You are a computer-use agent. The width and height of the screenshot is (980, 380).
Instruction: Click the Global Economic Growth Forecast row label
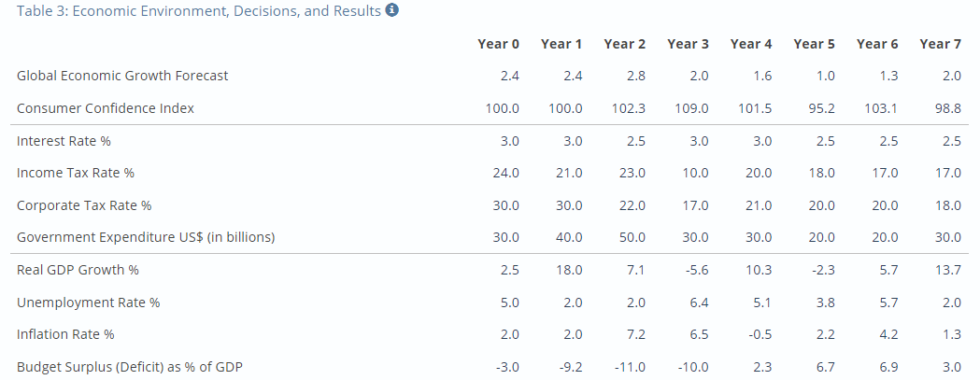click(122, 76)
